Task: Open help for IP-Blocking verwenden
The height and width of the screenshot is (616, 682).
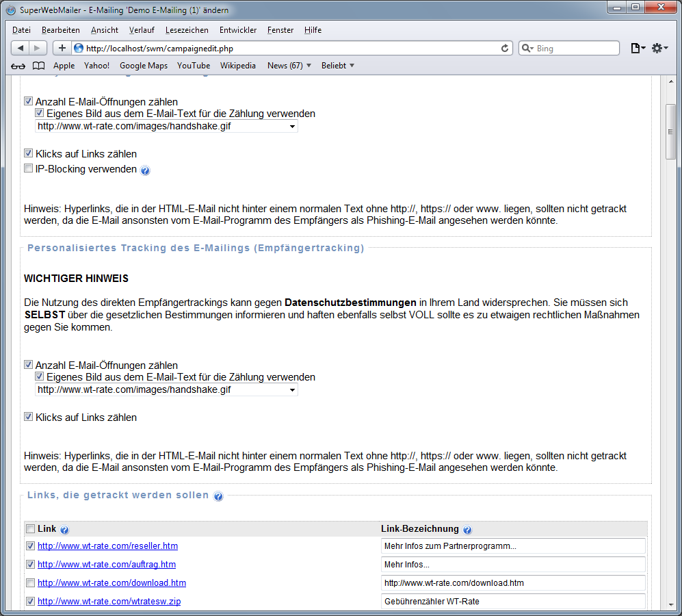Action: (145, 170)
